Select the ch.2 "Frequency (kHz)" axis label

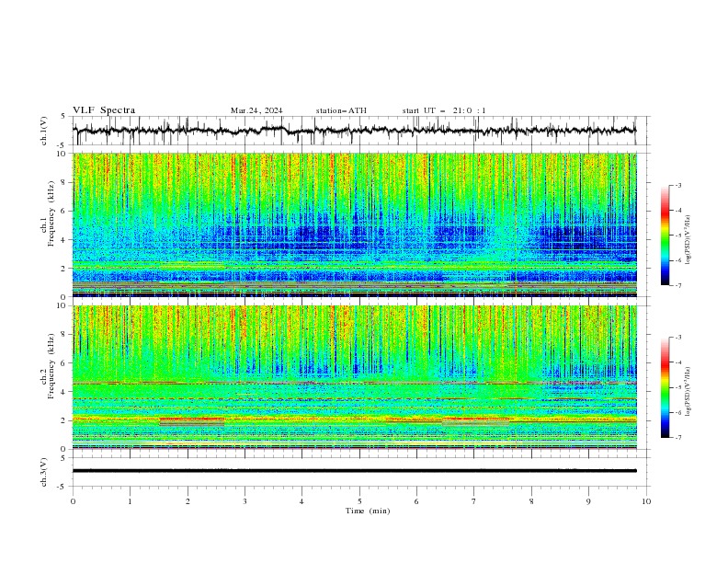51,366
